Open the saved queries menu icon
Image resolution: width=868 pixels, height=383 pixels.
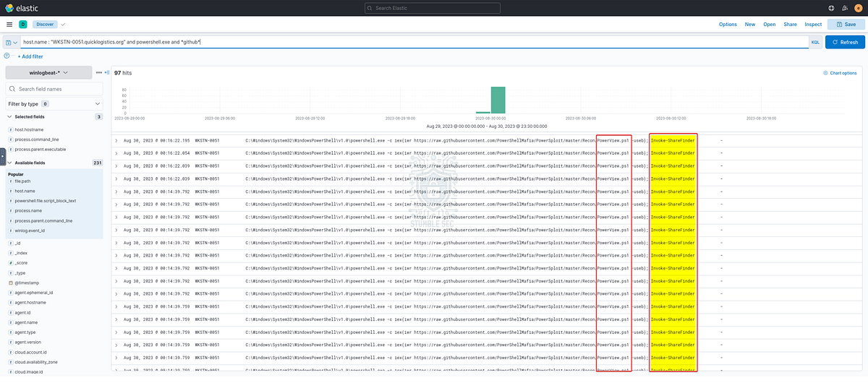(12, 43)
